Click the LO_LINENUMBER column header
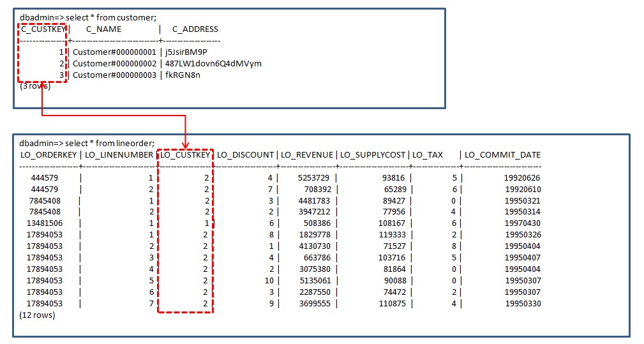This screenshot has width=644, height=344. [x=119, y=155]
